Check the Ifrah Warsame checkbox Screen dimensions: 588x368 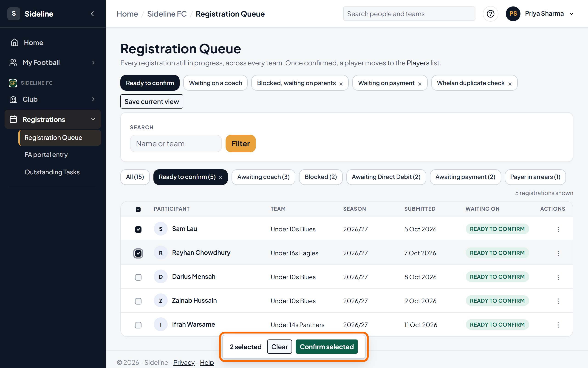point(138,325)
